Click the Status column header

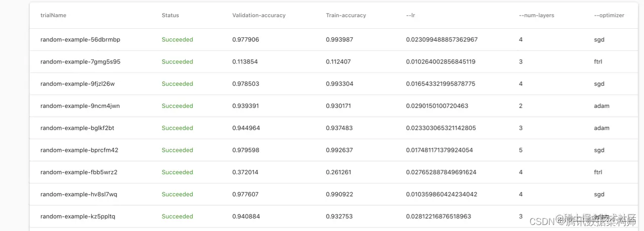[x=170, y=16]
